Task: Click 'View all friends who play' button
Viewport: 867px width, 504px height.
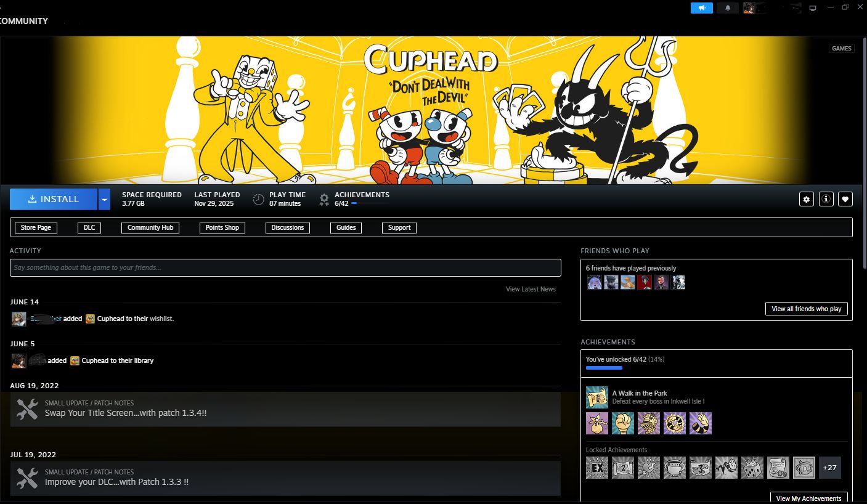Action: pyautogui.click(x=807, y=309)
